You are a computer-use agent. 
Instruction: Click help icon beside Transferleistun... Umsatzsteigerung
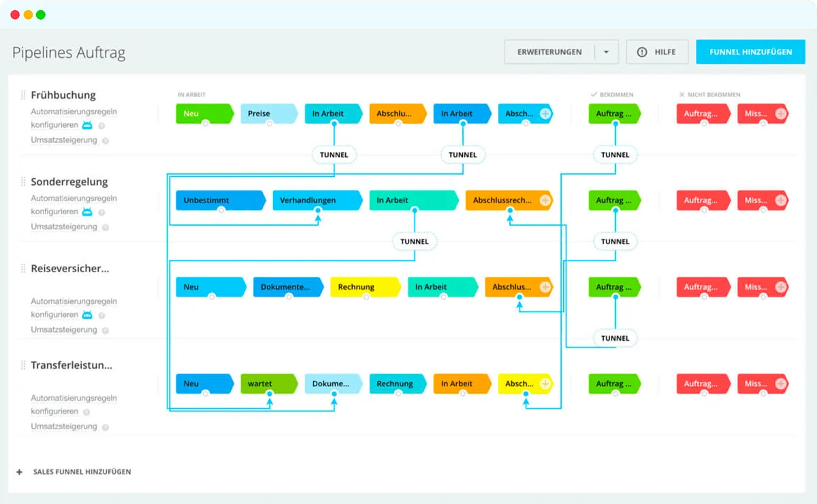[105, 427]
